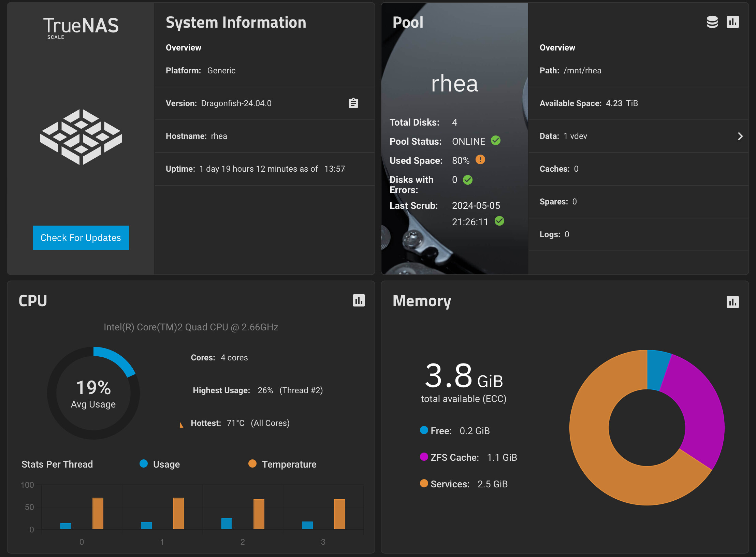Copy the version info with clipboard icon
756x557 pixels.
353,103
